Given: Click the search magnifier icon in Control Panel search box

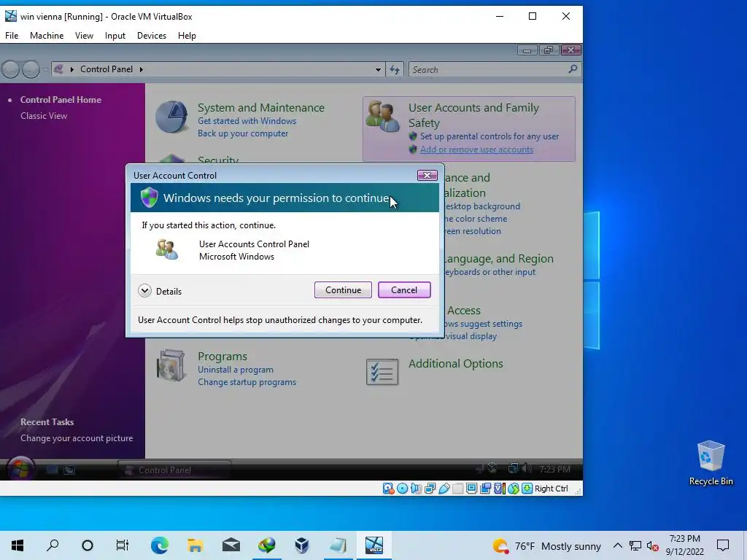Looking at the screenshot, I should (x=573, y=69).
